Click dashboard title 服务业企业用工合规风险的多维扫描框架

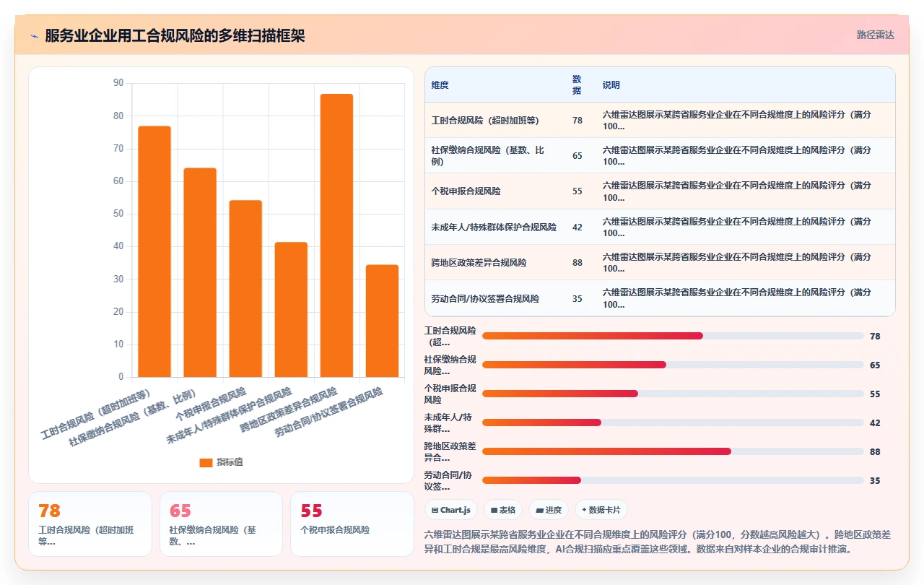[175, 35]
